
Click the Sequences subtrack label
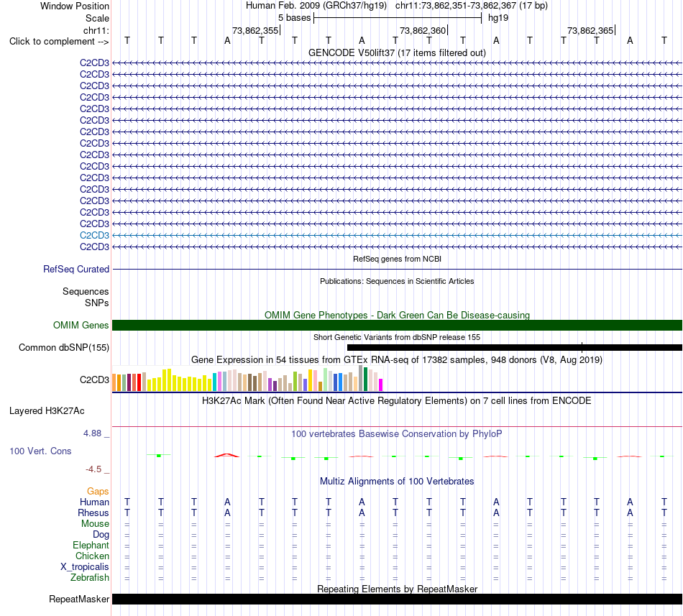(x=86, y=291)
